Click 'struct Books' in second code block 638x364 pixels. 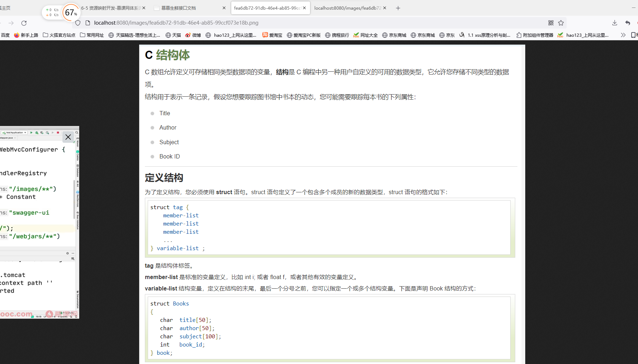tap(169, 304)
